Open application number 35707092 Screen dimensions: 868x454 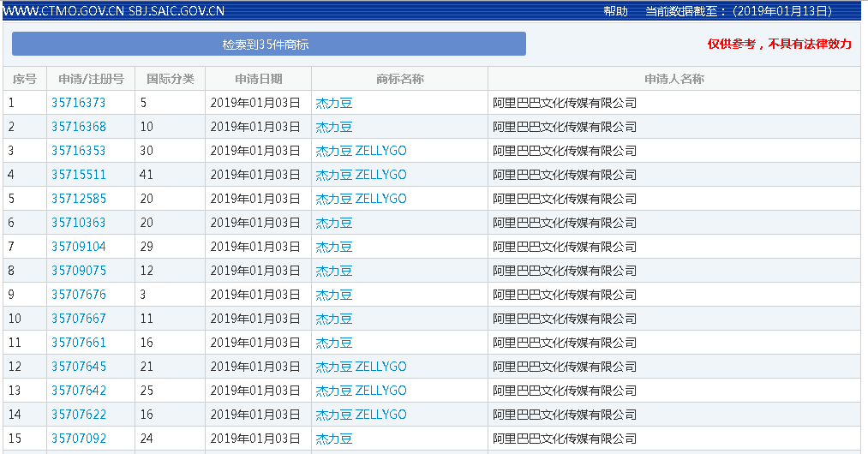coord(79,439)
